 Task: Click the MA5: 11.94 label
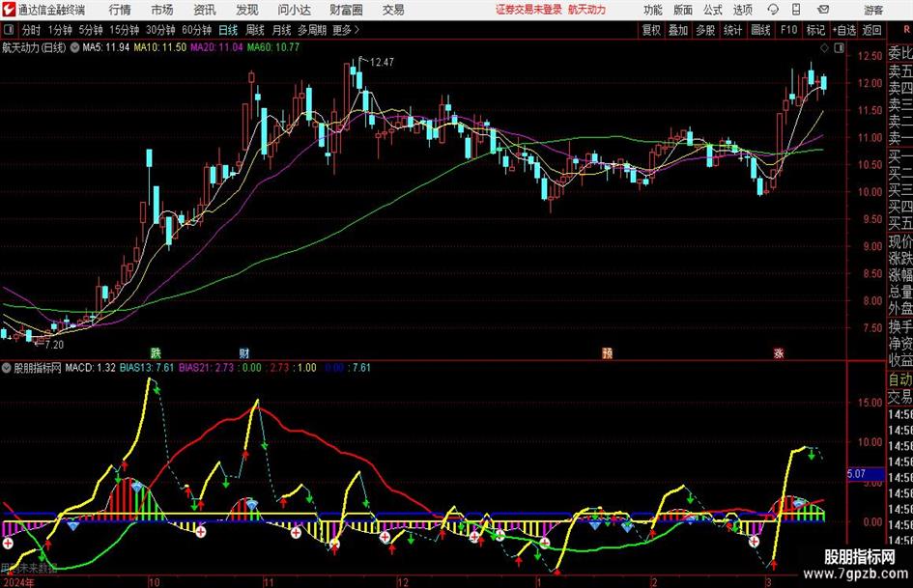coord(105,47)
